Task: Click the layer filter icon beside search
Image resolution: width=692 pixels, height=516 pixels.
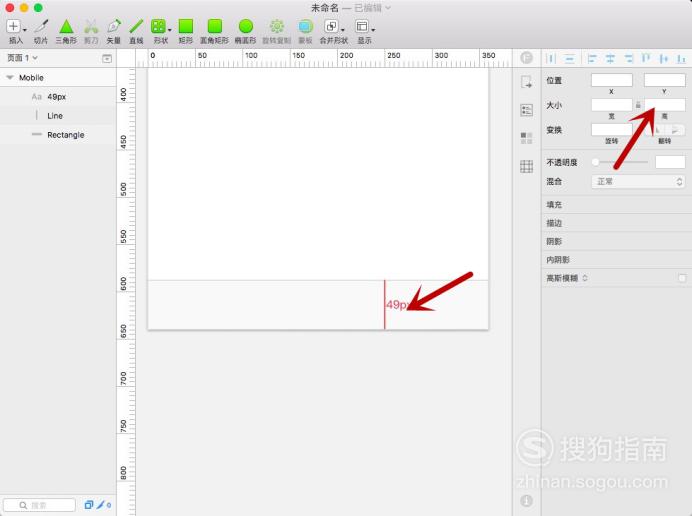Action: pyautogui.click(x=89, y=505)
